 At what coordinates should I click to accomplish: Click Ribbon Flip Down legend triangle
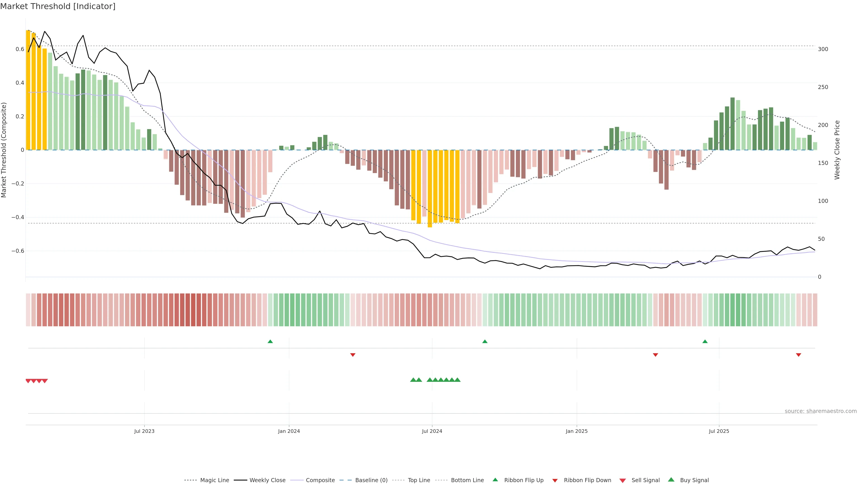click(555, 481)
